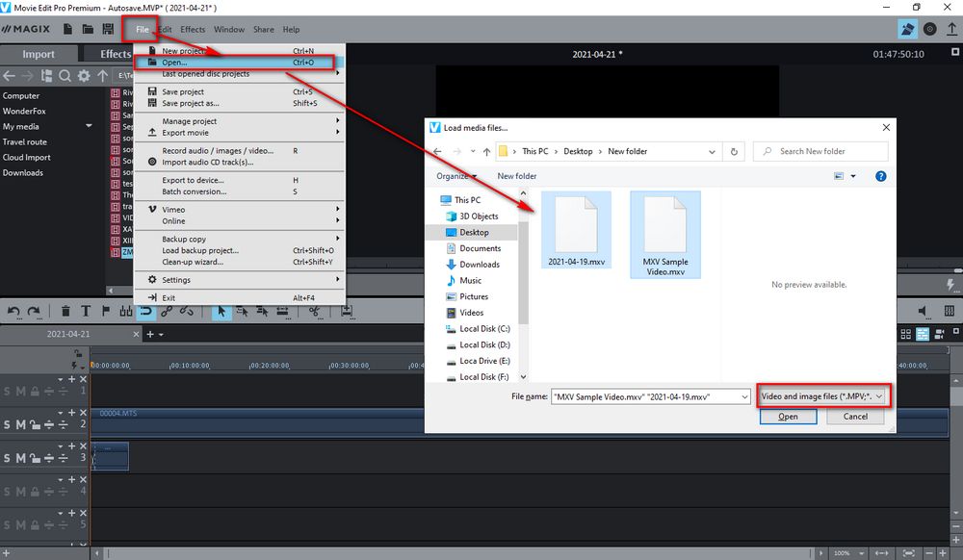Click the Undo arrow in timeline toolbar

(13, 312)
